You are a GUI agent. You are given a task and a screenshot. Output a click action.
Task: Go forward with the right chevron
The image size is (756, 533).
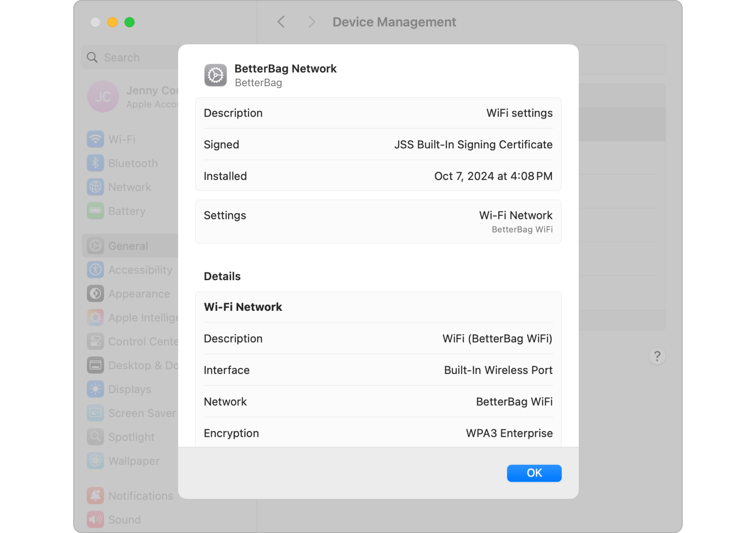[312, 22]
